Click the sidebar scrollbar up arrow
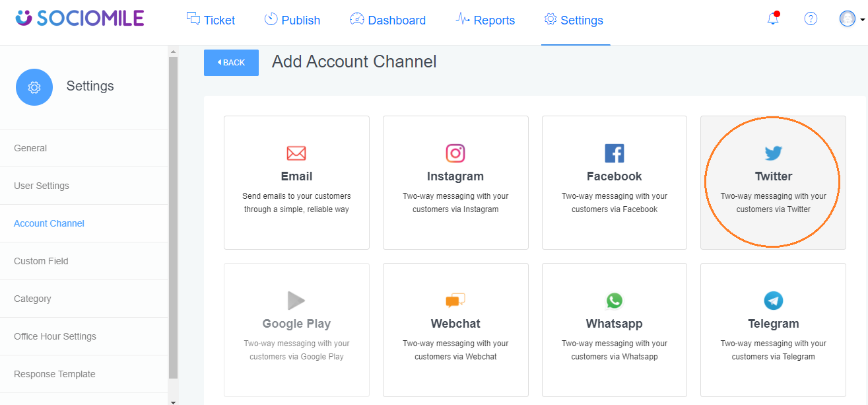Image resolution: width=868 pixels, height=405 pixels. [174, 51]
